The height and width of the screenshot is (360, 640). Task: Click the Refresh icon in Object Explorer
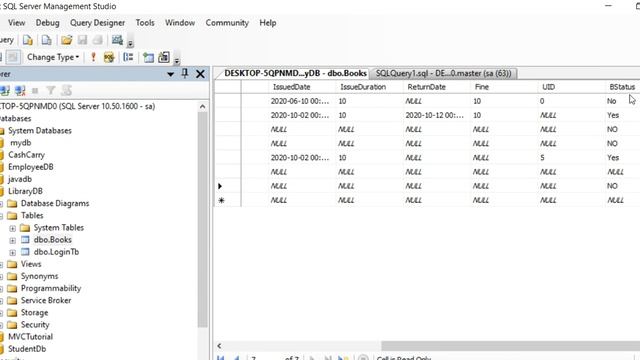tap(67, 91)
